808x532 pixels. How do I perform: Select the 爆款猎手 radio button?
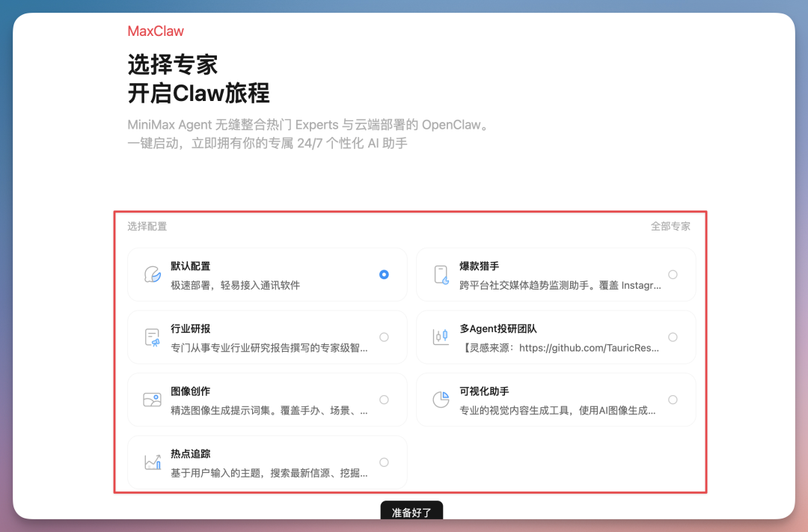(x=673, y=274)
